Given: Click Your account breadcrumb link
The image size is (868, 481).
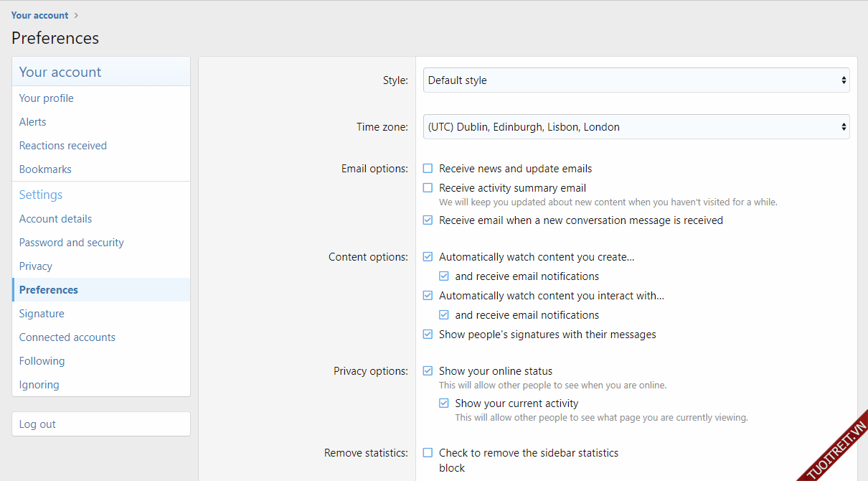Looking at the screenshot, I should point(40,15).
